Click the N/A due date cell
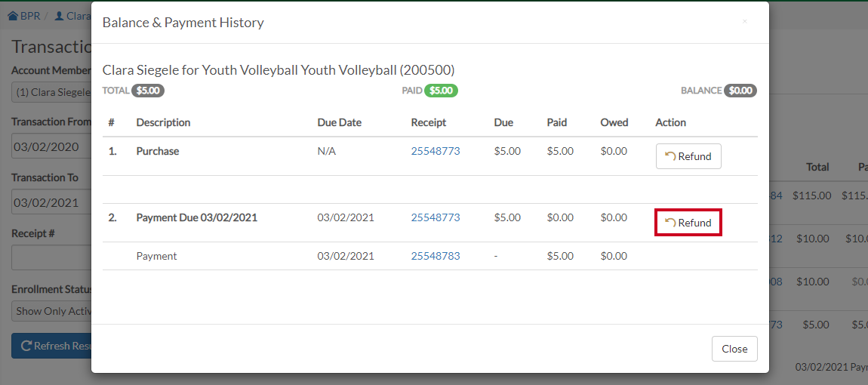868x385 pixels. click(327, 151)
